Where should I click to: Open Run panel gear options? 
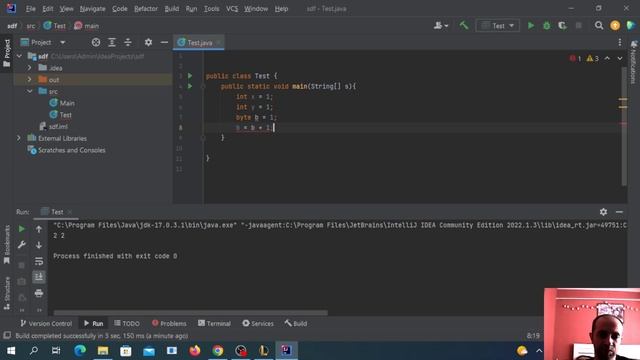[603, 211]
